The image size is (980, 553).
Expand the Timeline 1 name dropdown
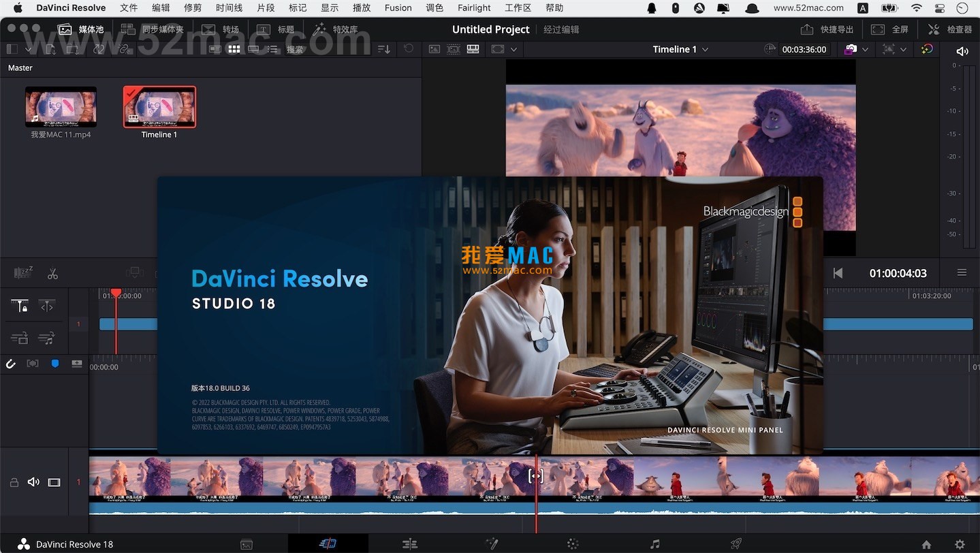(705, 49)
